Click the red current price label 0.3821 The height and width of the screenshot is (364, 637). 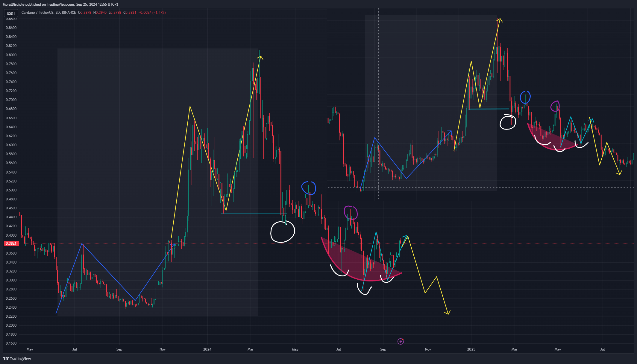11,243
